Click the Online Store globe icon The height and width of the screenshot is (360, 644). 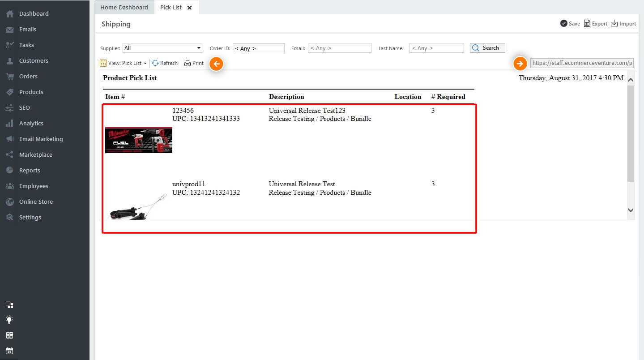coord(9,202)
